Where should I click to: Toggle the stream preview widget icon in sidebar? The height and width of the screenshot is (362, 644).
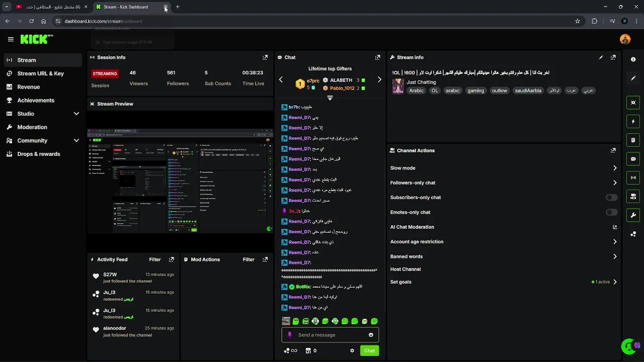point(633,103)
